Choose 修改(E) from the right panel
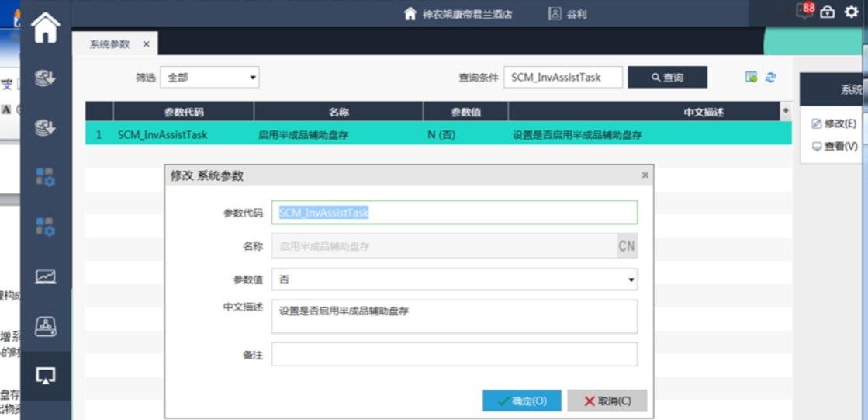 [834, 123]
